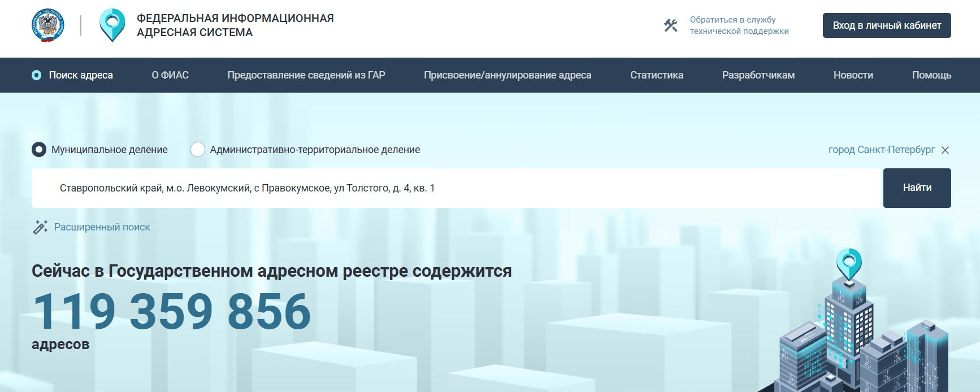Image resolution: width=980 pixels, height=392 pixels.
Task: Click the Federal Tax Service emblem logo
Action: (47, 25)
